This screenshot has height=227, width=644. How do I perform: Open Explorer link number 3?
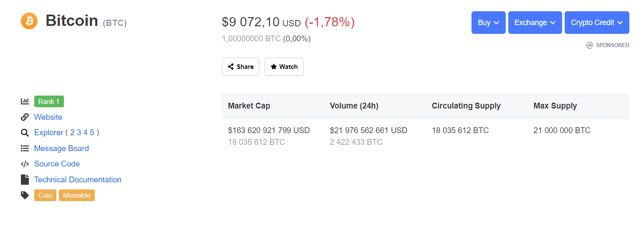pos(79,133)
